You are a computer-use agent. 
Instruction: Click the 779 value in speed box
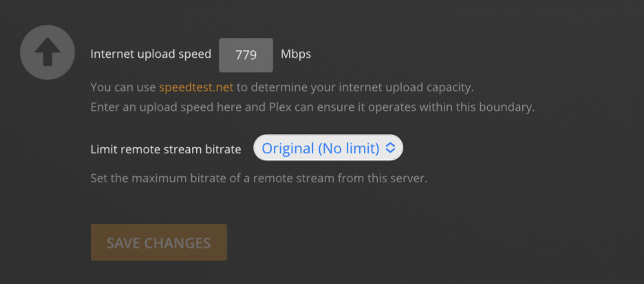coord(246,55)
